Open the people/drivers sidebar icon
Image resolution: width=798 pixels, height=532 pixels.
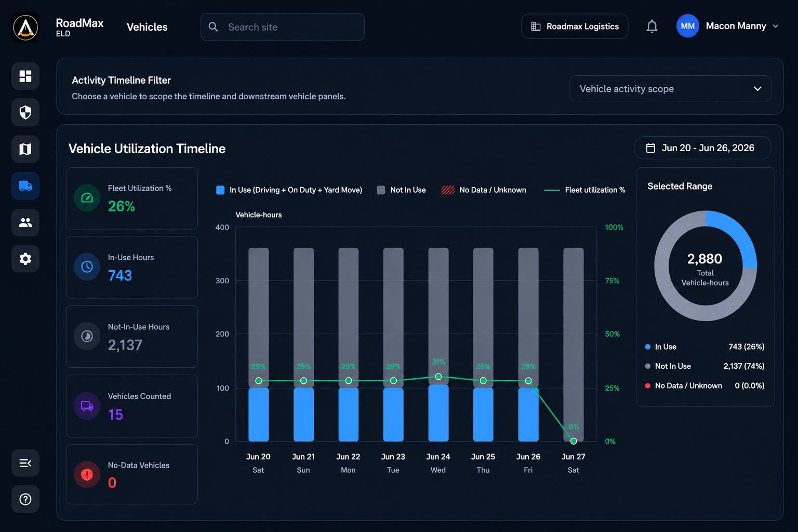coord(25,222)
